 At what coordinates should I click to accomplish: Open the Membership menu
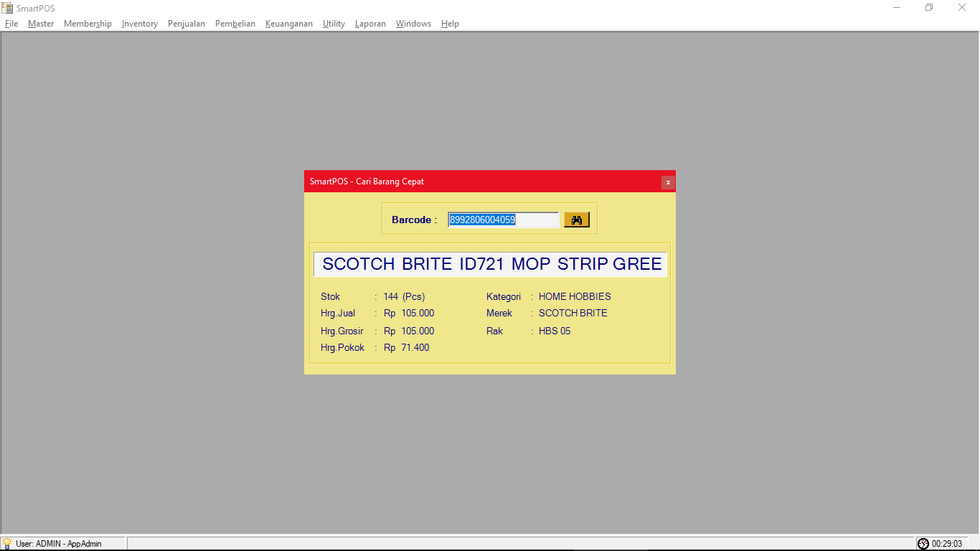point(88,24)
